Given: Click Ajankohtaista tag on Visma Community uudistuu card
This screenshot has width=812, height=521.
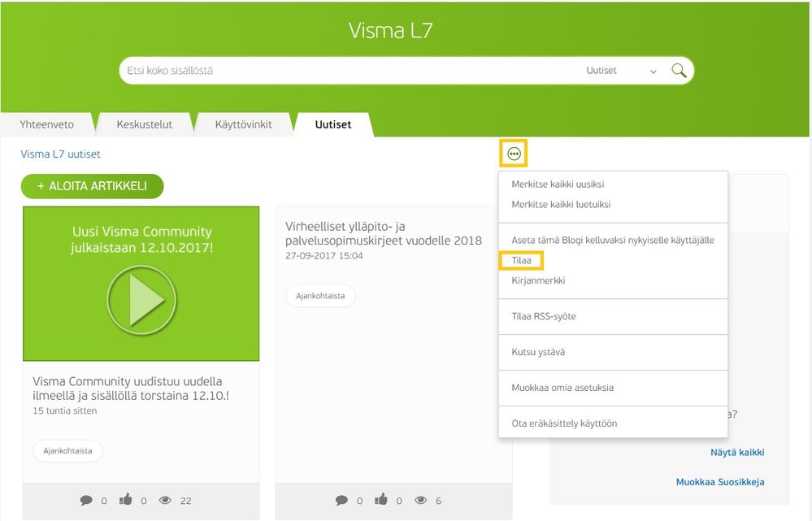Looking at the screenshot, I should [x=67, y=450].
